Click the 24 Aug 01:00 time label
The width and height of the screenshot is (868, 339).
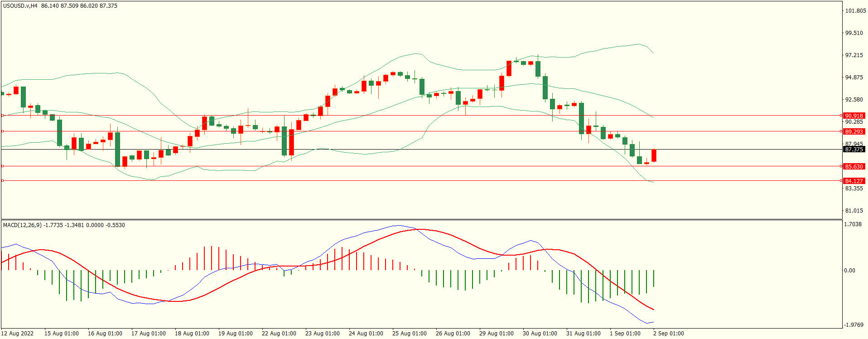366,334
